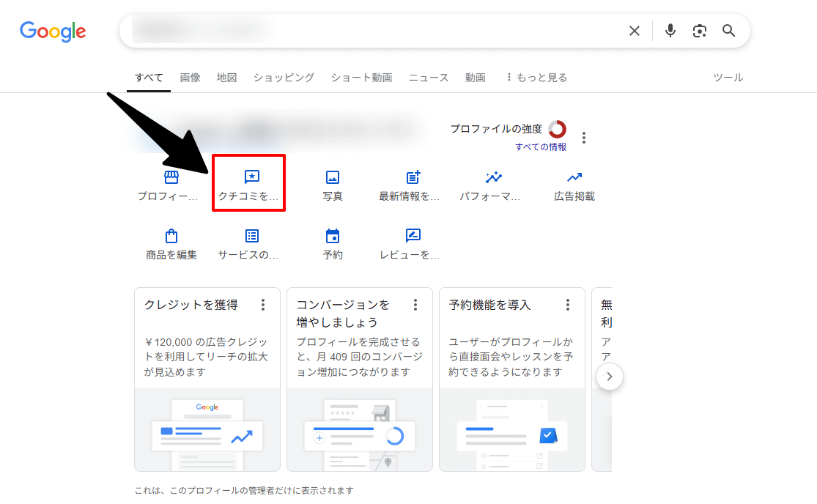Go to the ショッピング tab

pyautogui.click(x=284, y=78)
